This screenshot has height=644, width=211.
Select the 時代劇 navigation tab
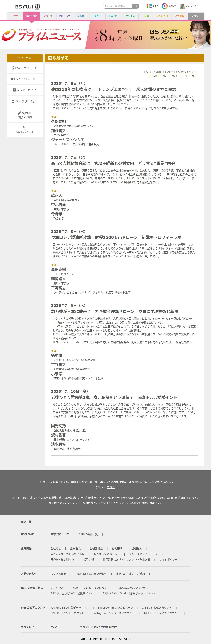point(81,16)
